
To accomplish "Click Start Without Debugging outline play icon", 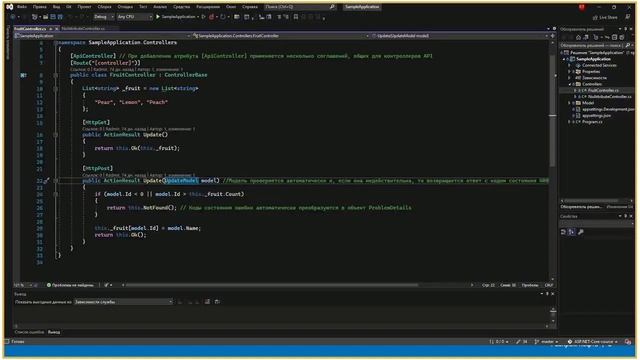I will (x=203, y=17).
